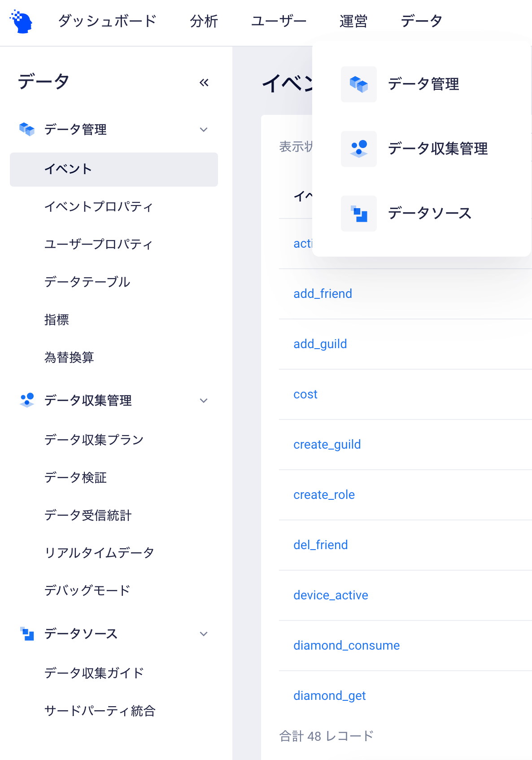Go to リアルタイムデータ in the sidebar

click(99, 553)
